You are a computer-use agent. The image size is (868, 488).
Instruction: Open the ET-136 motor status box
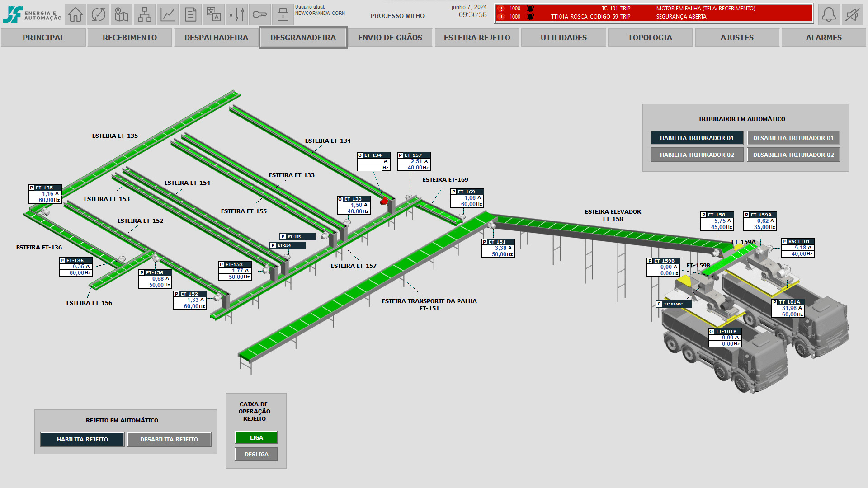(x=75, y=267)
